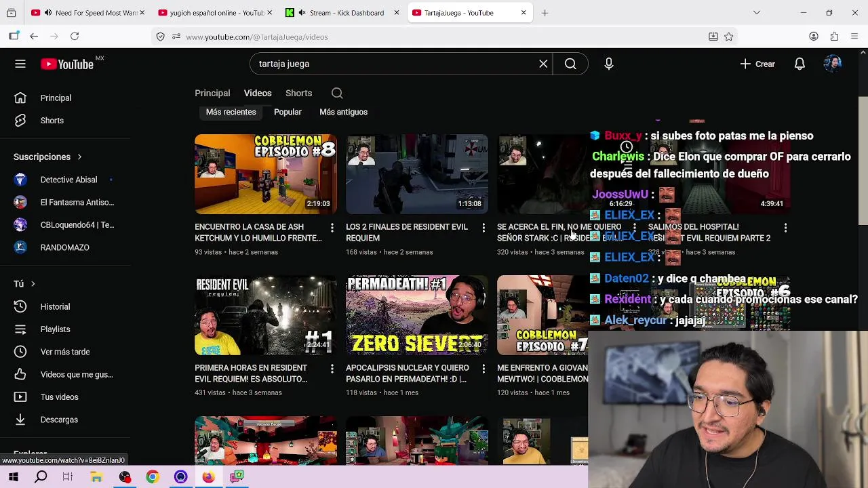868x488 pixels.
Task: Switch to the Principal channel tab
Action: pyautogui.click(x=212, y=93)
